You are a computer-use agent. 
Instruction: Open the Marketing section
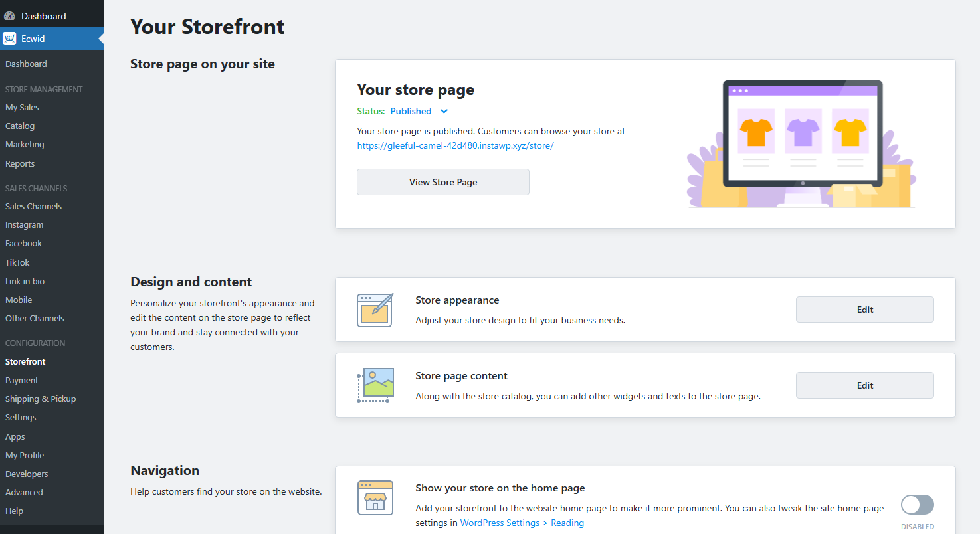tap(25, 144)
